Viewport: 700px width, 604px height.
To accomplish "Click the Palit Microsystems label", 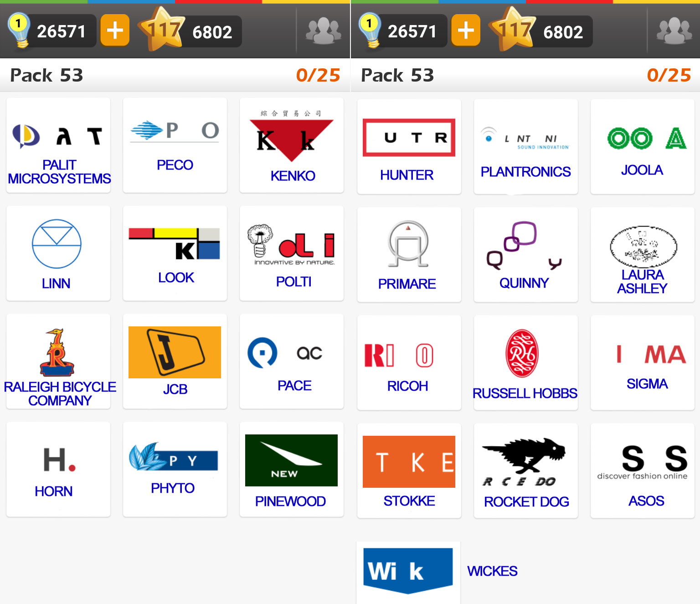I will 59,172.
